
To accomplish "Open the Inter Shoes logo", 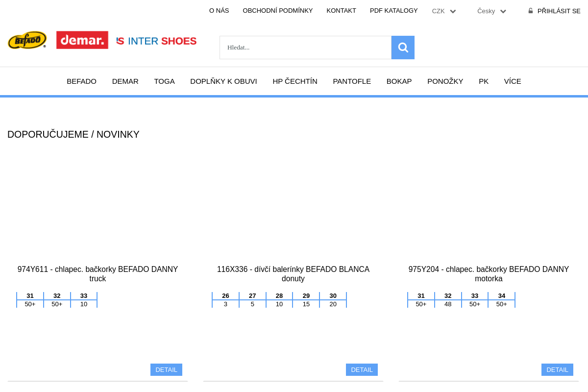I will (156, 41).
